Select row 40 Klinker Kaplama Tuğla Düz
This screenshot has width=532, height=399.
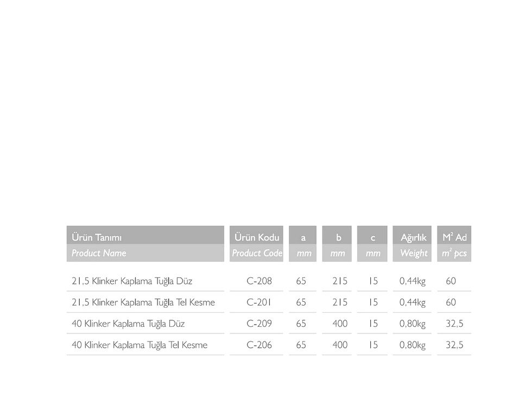[x=269, y=324]
